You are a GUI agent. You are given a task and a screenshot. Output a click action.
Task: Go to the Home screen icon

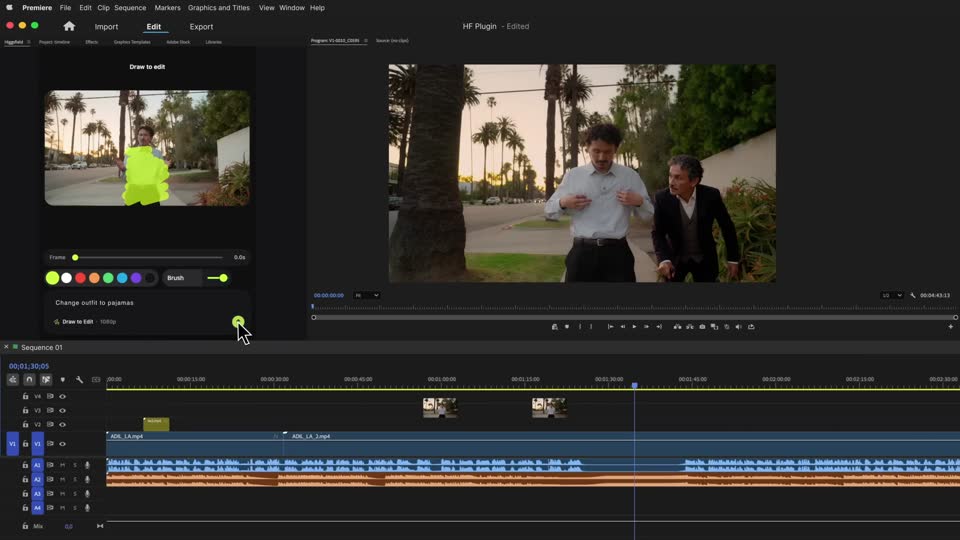[x=69, y=26]
